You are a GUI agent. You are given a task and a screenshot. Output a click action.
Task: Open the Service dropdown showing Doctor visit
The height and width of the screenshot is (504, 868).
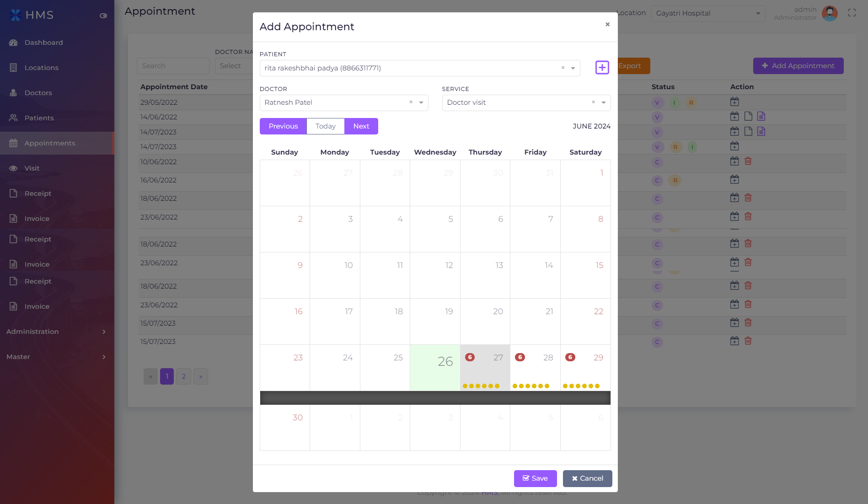click(x=603, y=103)
